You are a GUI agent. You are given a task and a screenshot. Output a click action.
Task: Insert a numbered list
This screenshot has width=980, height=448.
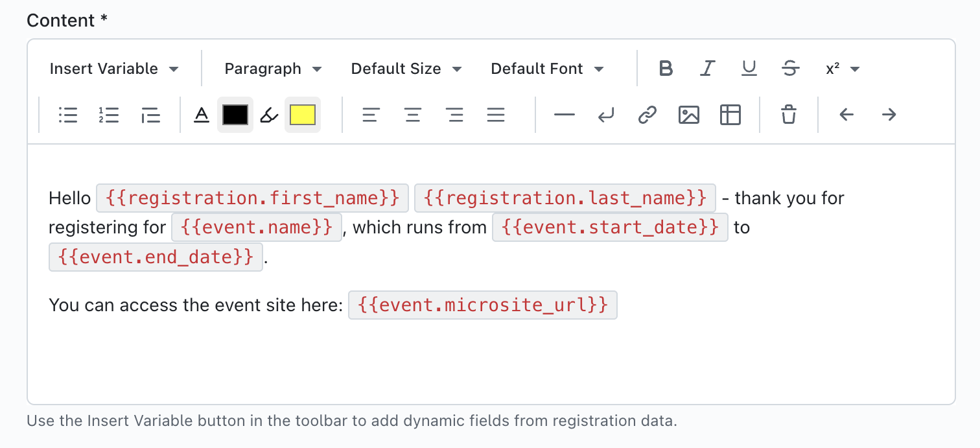pyautogui.click(x=109, y=115)
